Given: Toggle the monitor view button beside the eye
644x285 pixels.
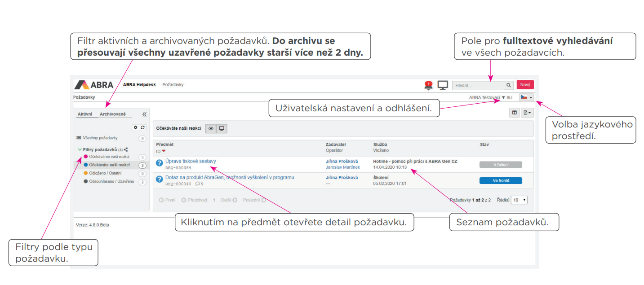Looking at the screenshot, I should (x=221, y=128).
